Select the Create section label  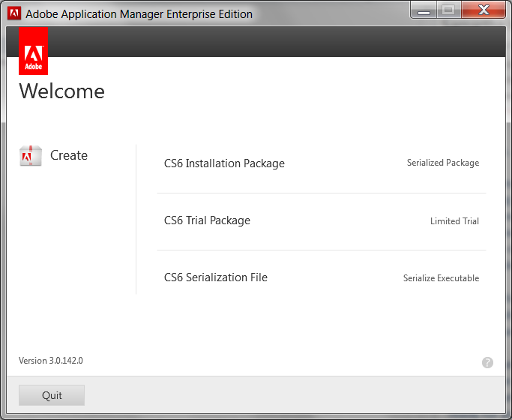69,155
